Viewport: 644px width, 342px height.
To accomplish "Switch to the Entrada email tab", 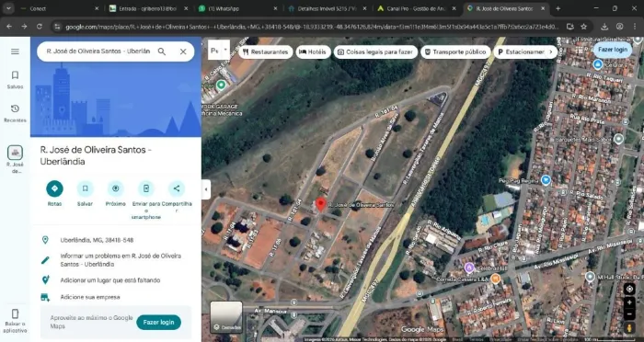I will pyautogui.click(x=148, y=8).
